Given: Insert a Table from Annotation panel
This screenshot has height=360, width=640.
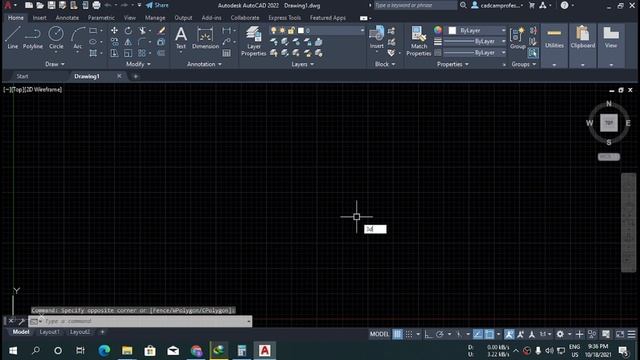Looking at the screenshot, I should tap(227, 53).
